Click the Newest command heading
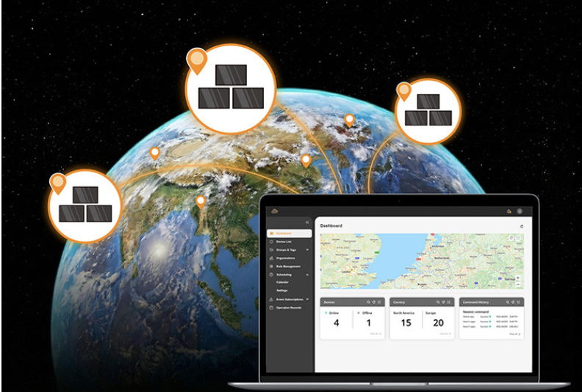 coord(476,312)
